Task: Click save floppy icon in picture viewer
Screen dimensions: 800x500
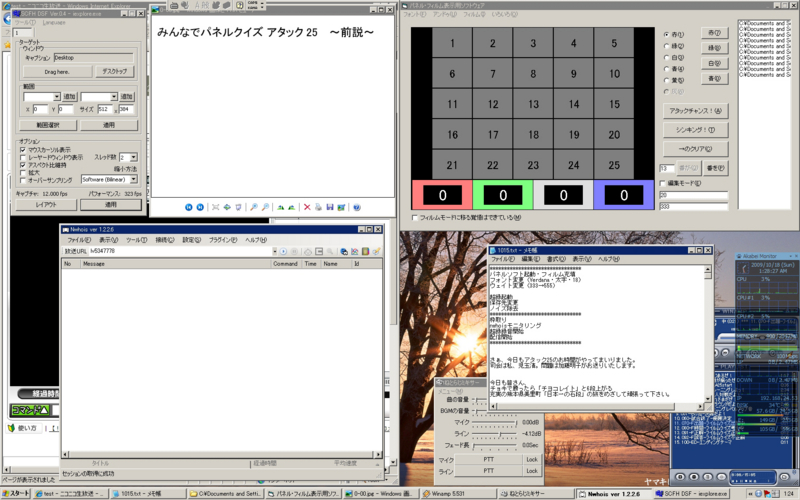Action: pos(330,207)
